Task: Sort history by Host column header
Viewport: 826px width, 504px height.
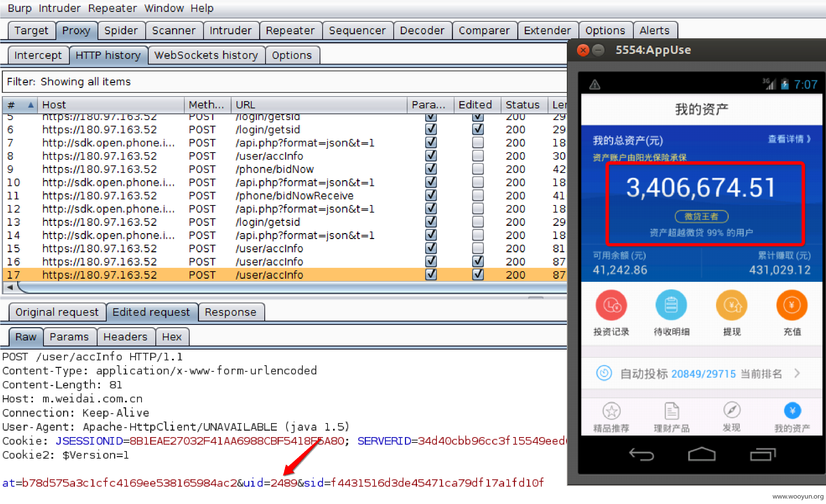Action: pos(111,105)
